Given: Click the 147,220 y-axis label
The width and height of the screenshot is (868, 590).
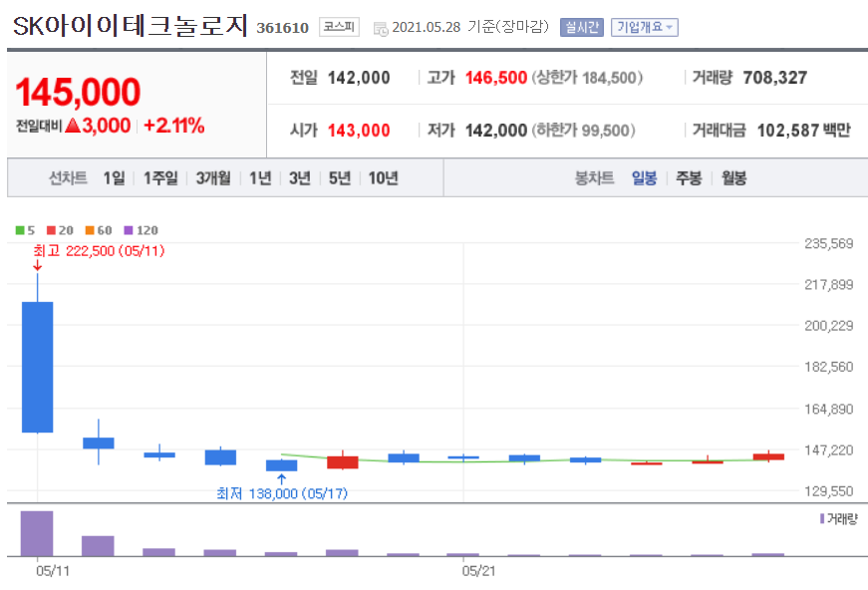Looking at the screenshot, I should tap(829, 449).
